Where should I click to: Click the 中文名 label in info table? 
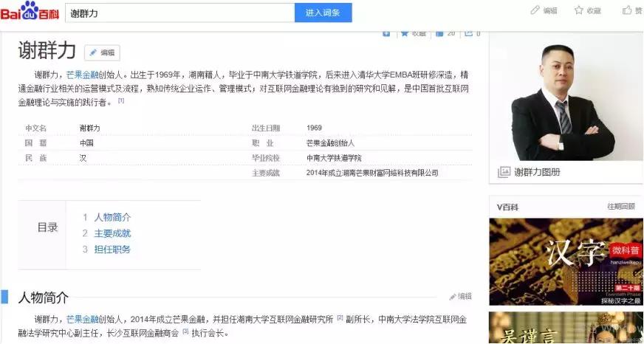point(36,128)
